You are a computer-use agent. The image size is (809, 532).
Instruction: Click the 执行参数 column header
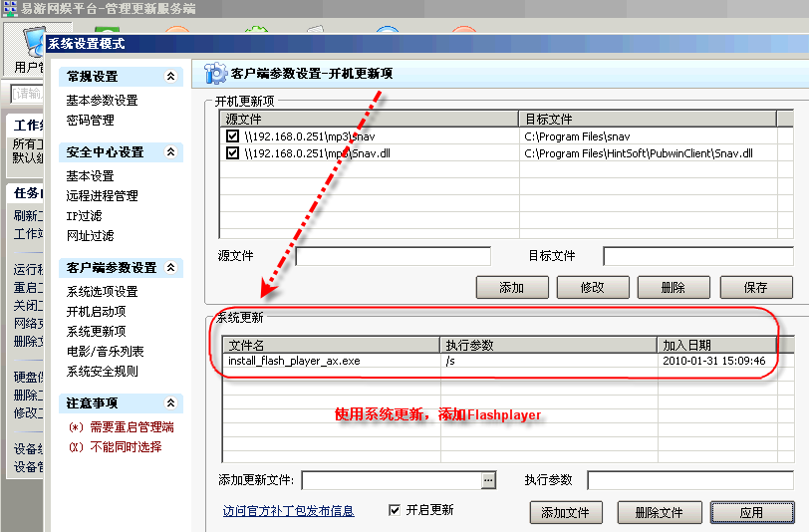[548, 345]
